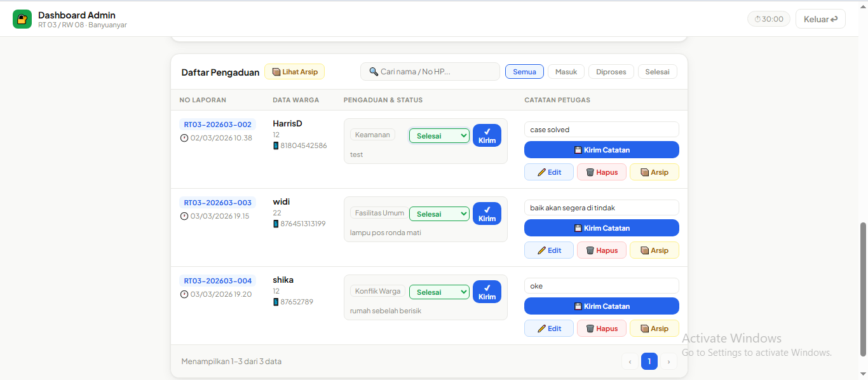Click the magnifier icon in search box
This screenshot has width=868, height=380.
click(x=374, y=72)
